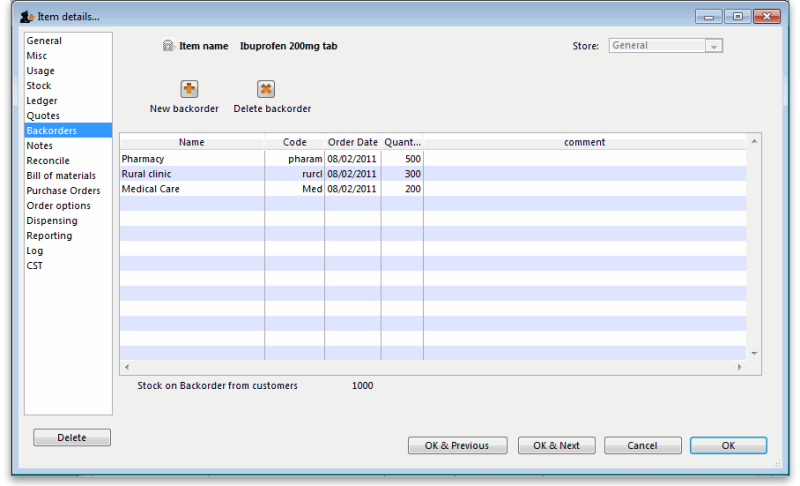The image size is (800, 486).
Task: Click the comment column header
Action: [585, 142]
